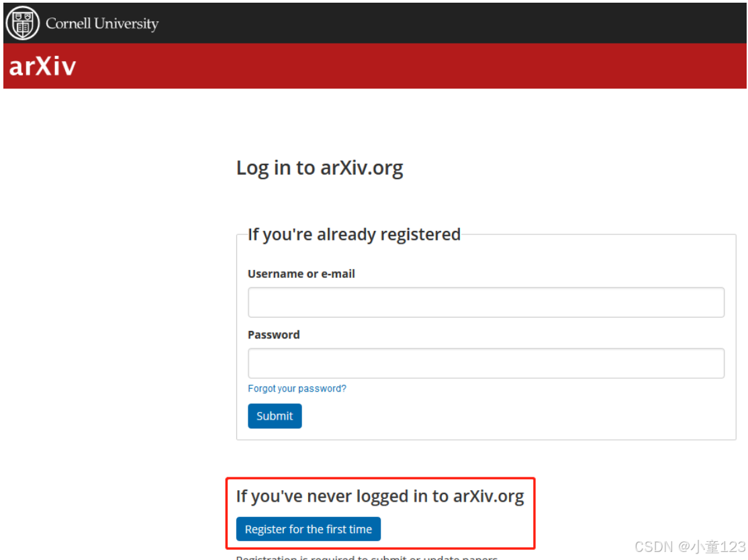Click Register for the first time
Image resolution: width=748 pixels, height=560 pixels.
click(x=308, y=529)
